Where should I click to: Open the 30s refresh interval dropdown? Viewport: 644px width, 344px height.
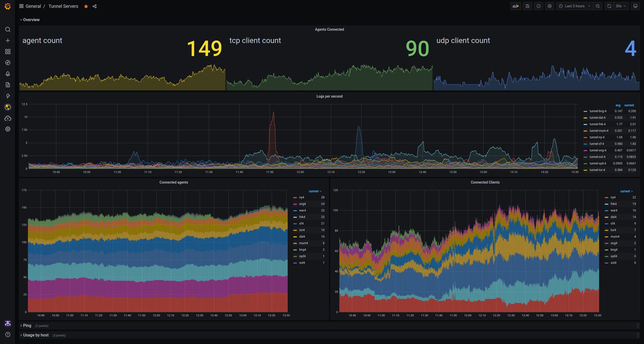click(621, 6)
